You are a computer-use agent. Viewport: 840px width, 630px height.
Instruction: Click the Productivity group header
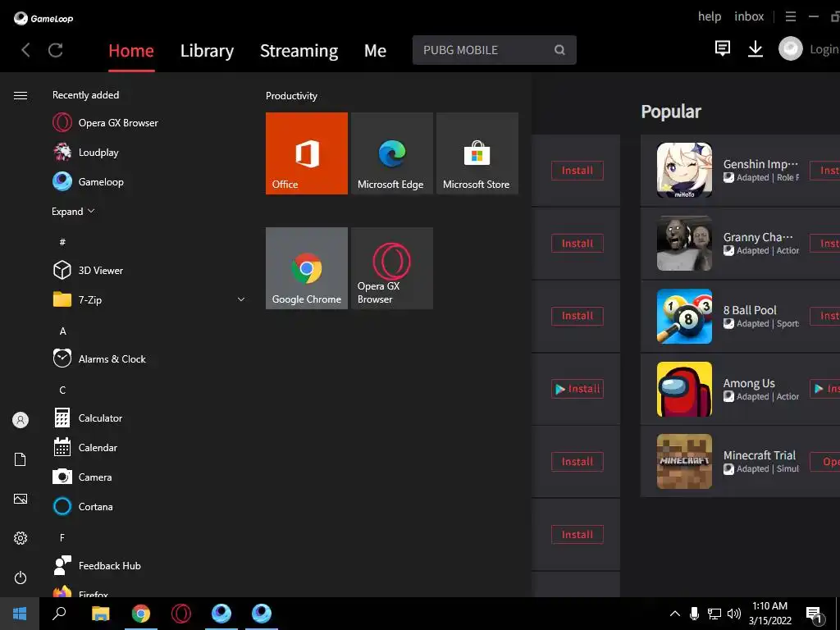pos(291,96)
